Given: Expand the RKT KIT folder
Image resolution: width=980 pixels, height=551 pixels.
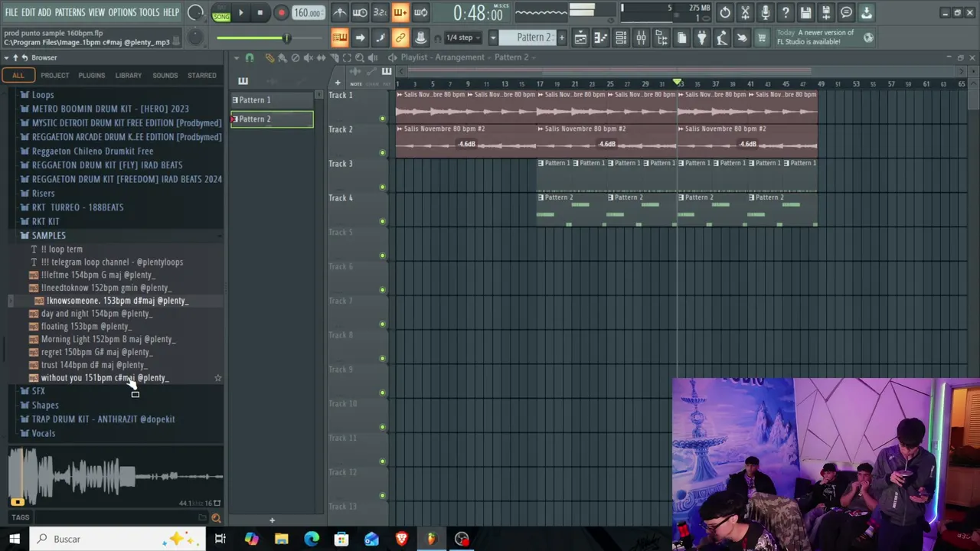Looking at the screenshot, I should (x=45, y=221).
